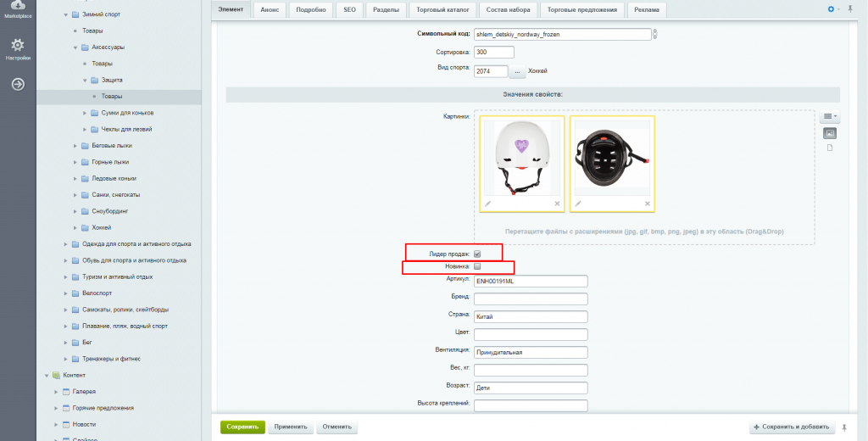Expand the Сноубординг node
Image resolution: width=868 pixels, height=441 pixels.
click(75, 212)
